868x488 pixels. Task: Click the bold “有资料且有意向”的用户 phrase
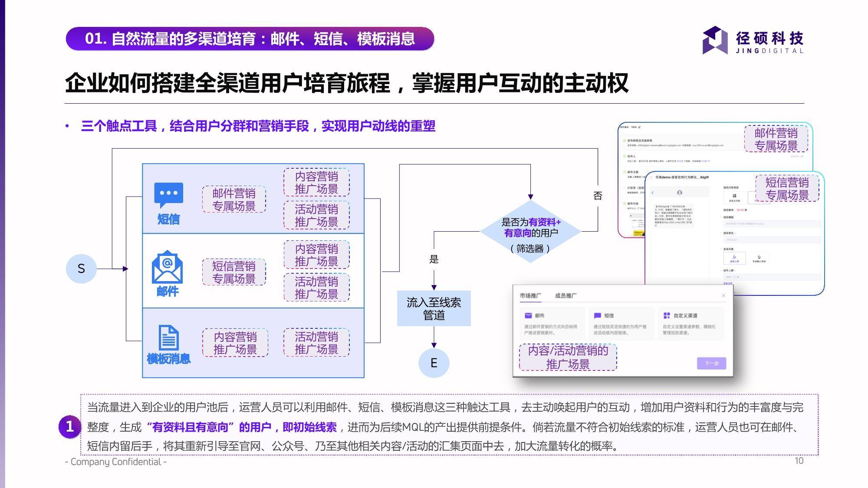[209, 427]
